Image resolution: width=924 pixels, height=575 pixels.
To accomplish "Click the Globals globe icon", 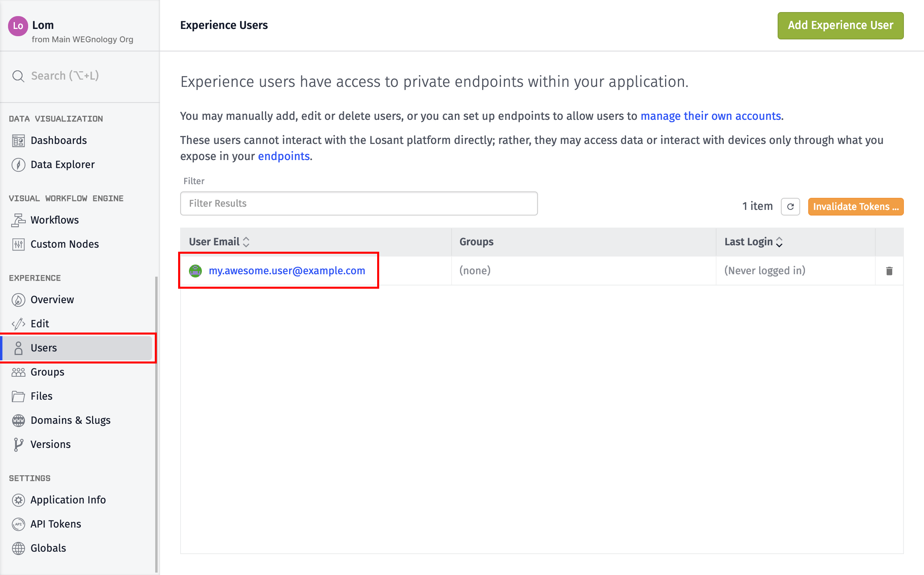I will (18, 548).
